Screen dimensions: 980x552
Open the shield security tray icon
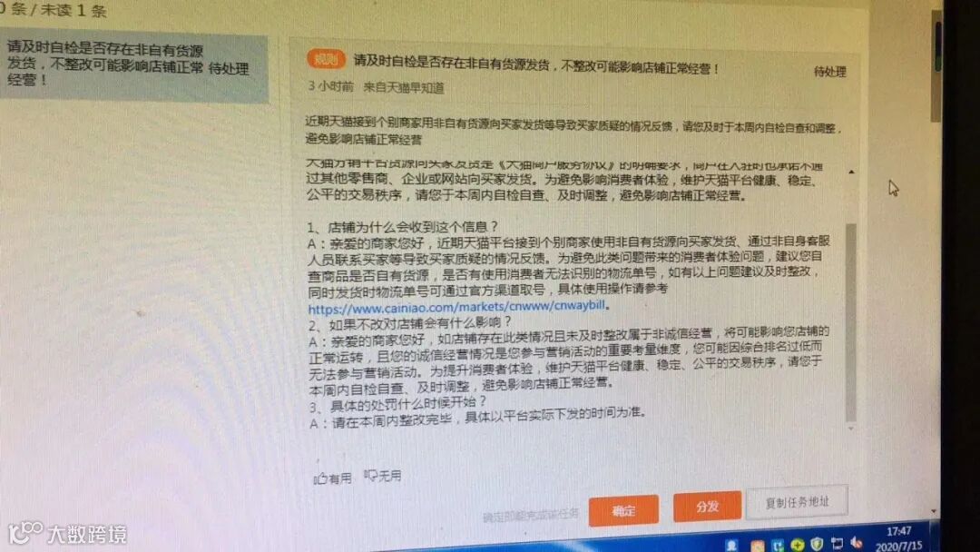[817, 544]
